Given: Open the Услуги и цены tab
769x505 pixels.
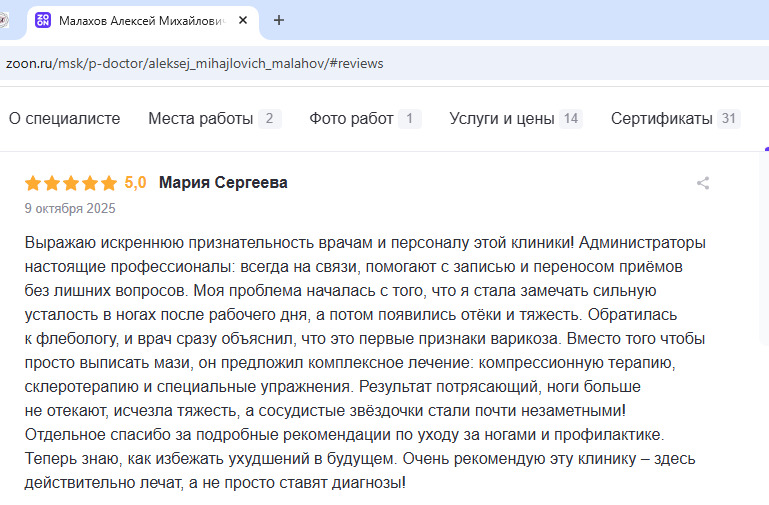Looking at the screenshot, I should [501, 118].
